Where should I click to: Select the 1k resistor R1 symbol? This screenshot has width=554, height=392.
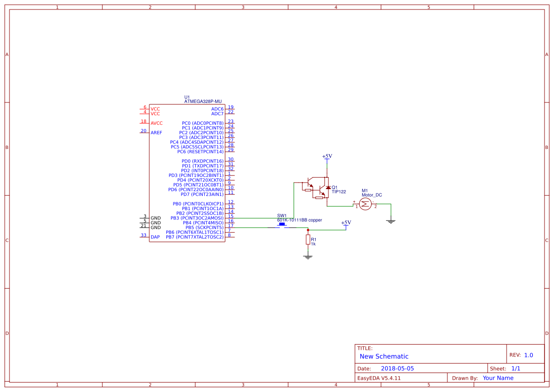pyautogui.click(x=308, y=239)
